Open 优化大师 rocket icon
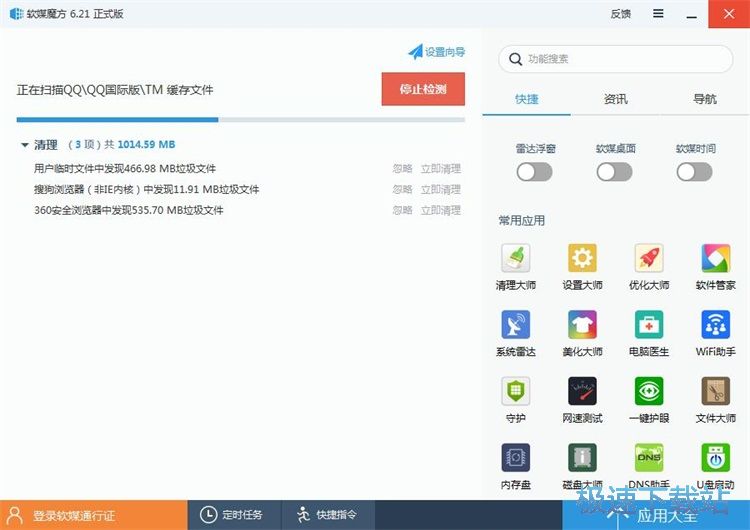This screenshot has height=530, width=750. coord(649,258)
